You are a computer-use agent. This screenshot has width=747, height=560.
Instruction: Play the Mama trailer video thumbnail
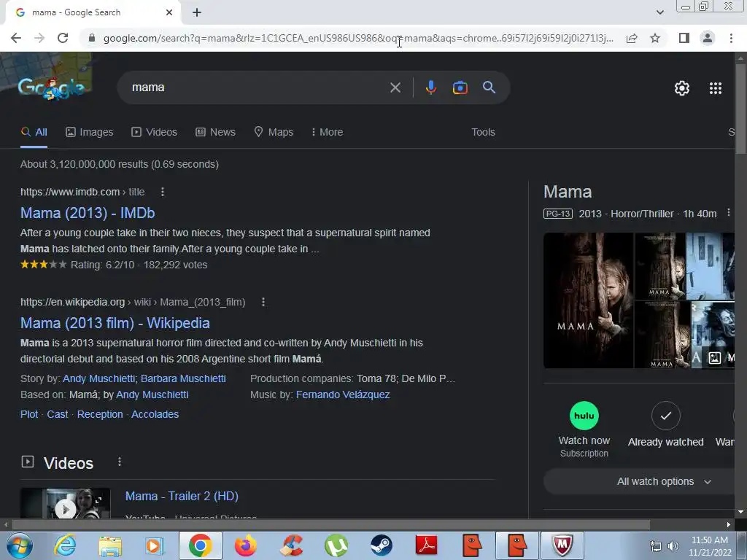[65, 504]
